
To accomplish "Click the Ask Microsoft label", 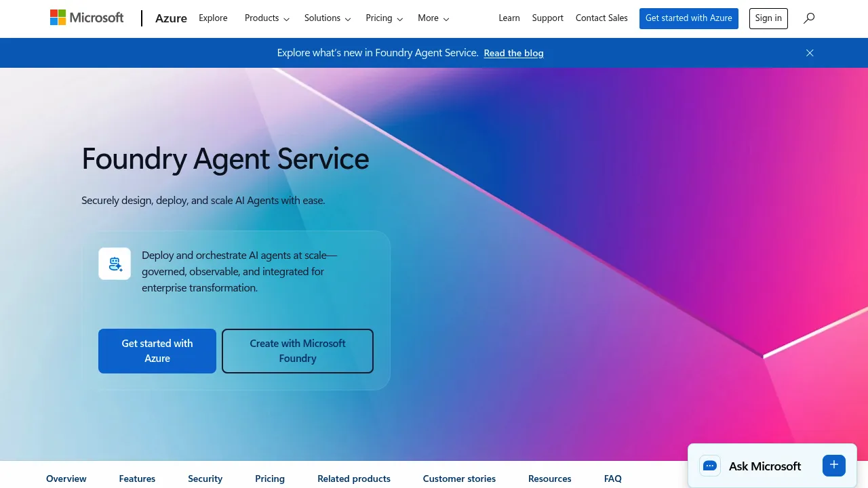I will click(x=765, y=466).
